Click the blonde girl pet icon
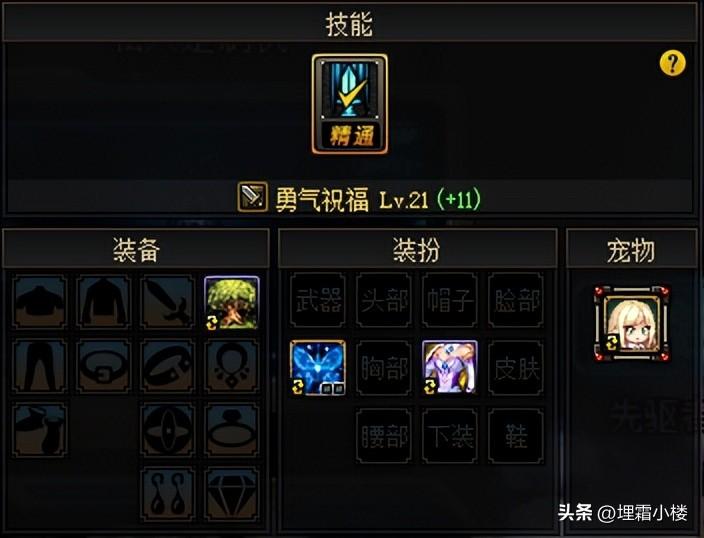 pos(632,323)
